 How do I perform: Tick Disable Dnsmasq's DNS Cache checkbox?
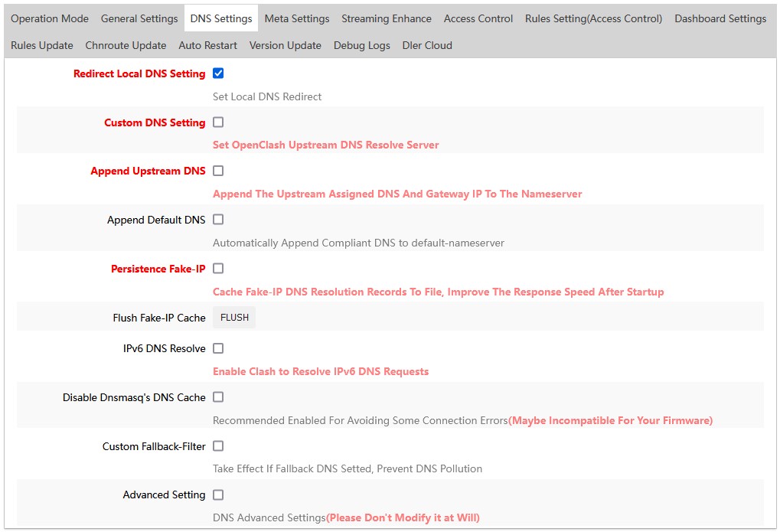pos(218,397)
